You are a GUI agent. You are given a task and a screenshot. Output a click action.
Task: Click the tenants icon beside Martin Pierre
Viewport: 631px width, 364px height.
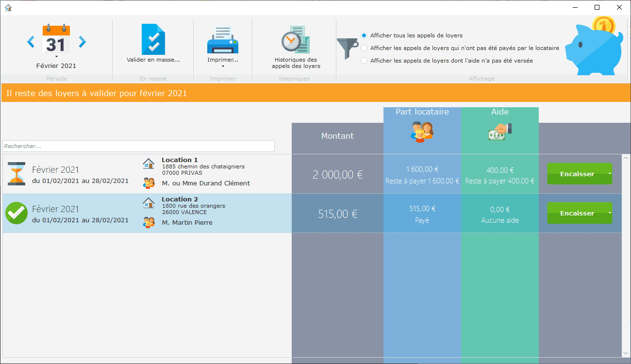pos(149,222)
